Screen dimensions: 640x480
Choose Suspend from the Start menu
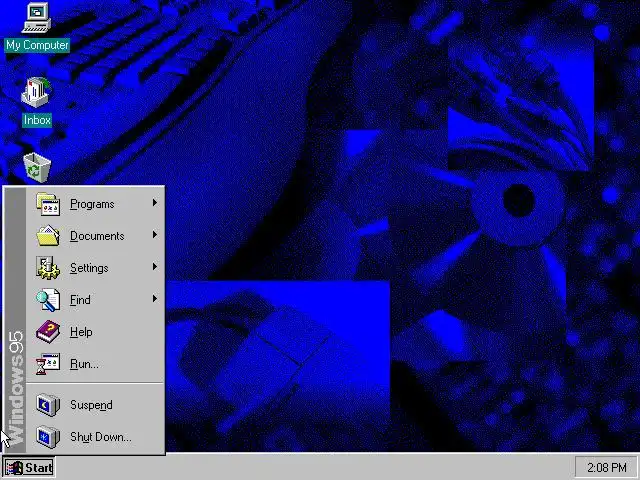95,404
